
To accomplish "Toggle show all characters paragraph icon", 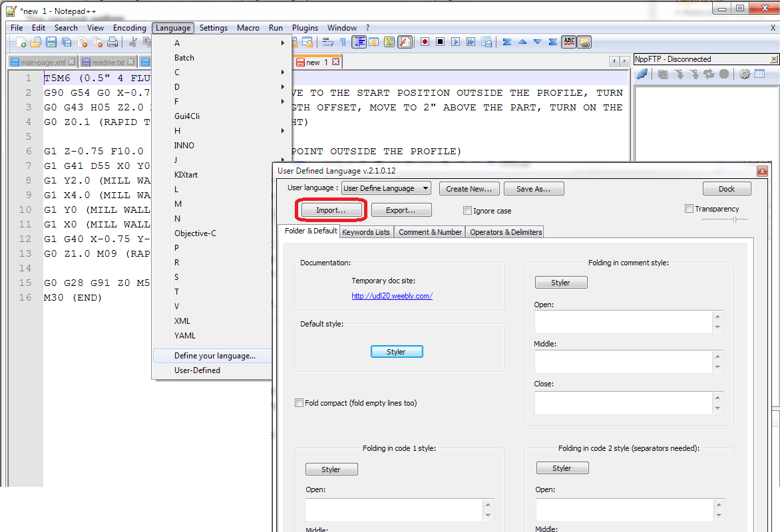I will (342, 41).
